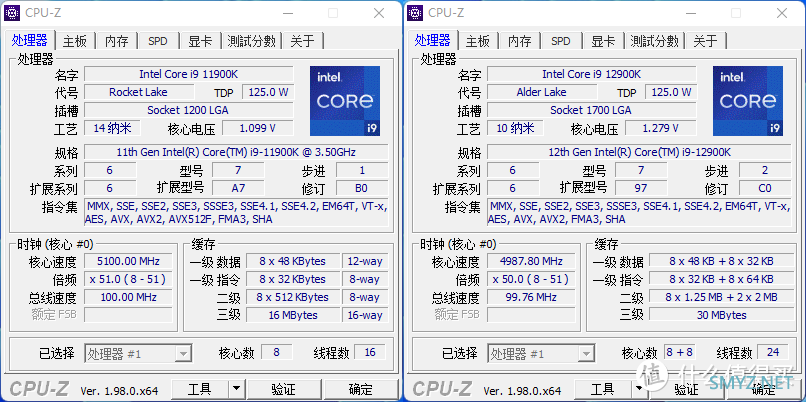
Task: Click spec string i9-11900K @ 3.50GHz
Action: click(x=236, y=152)
